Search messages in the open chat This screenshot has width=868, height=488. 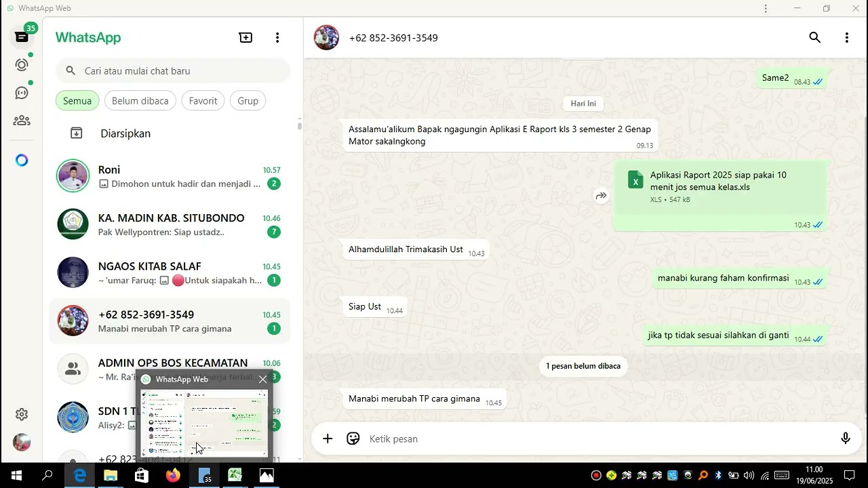pyautogui.click(x=815, y=38)
